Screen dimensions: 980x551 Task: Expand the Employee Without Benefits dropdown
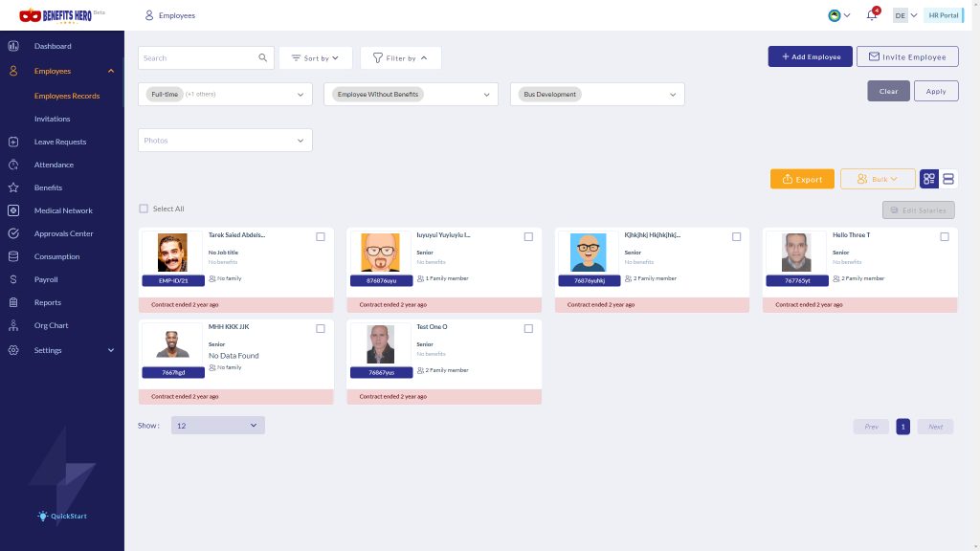coord(411,95)
